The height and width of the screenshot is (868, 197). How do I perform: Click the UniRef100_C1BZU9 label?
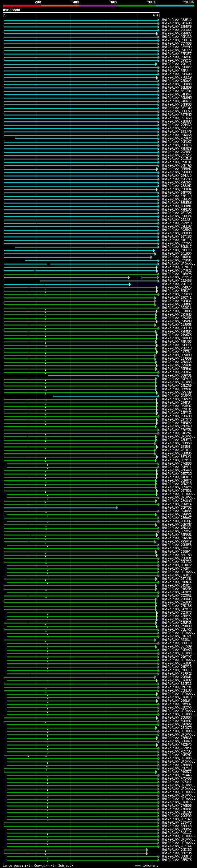pyautogui.click(x=177, y=812)
